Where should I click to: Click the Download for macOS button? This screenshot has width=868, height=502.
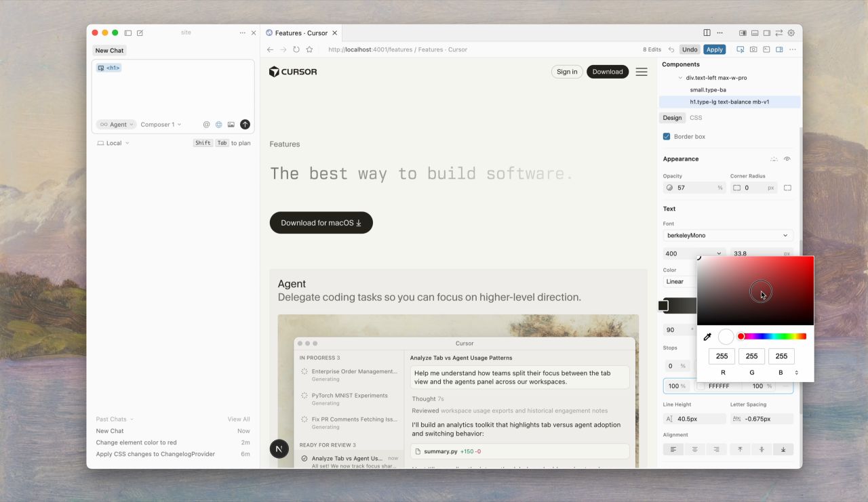[x=321, y=223]
